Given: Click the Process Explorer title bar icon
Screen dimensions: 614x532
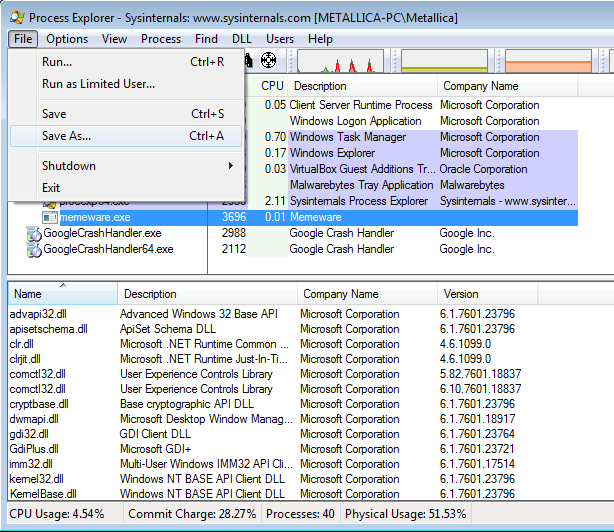Looking at the screenshot, I should coord(17,18).
